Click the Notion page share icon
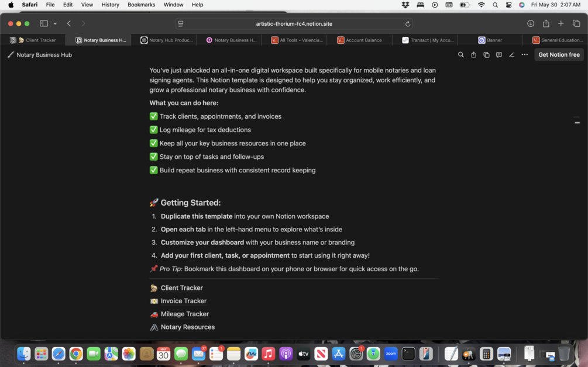Viewport: 588px width, 367px height. tap(474, 55)
